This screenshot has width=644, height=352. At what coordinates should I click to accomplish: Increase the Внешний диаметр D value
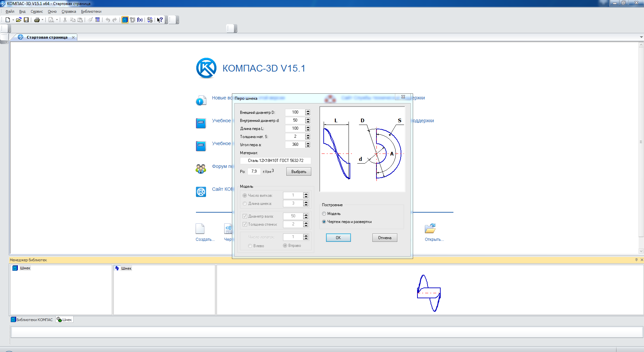(308, 111)
